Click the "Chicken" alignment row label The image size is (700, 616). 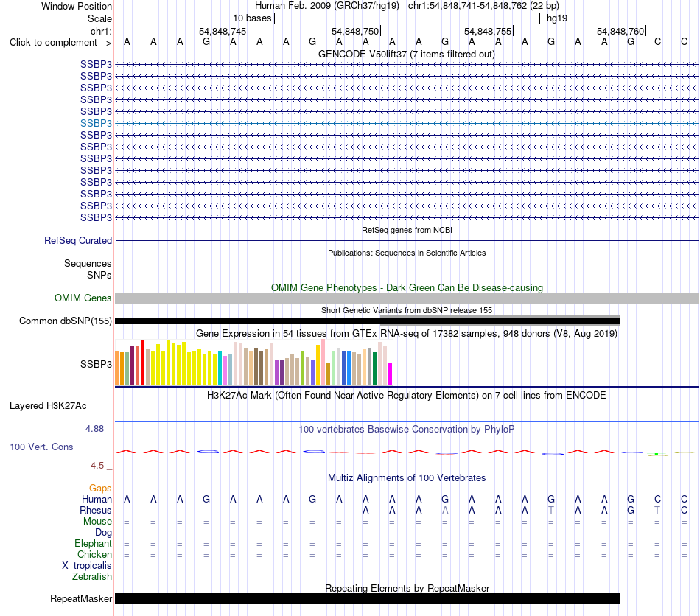click(94, 554)
